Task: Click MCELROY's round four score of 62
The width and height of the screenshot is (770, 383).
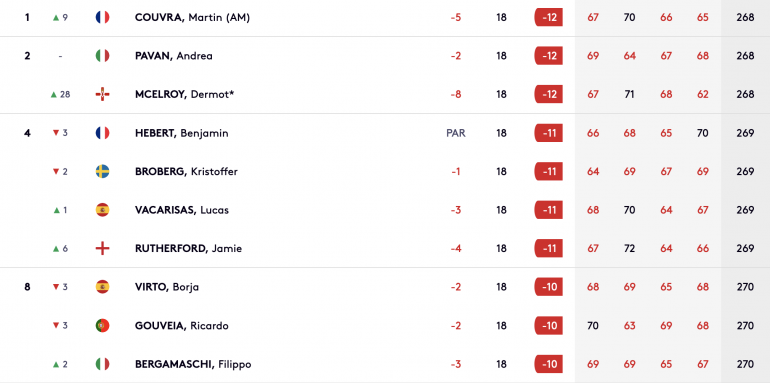Action: tap(703, 94)
